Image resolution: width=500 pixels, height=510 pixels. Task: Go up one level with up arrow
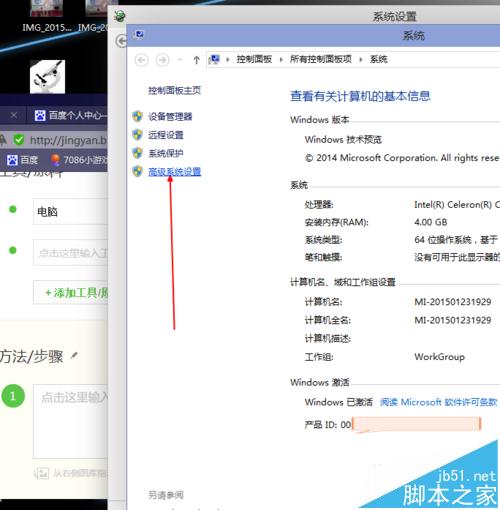[196, 60]
